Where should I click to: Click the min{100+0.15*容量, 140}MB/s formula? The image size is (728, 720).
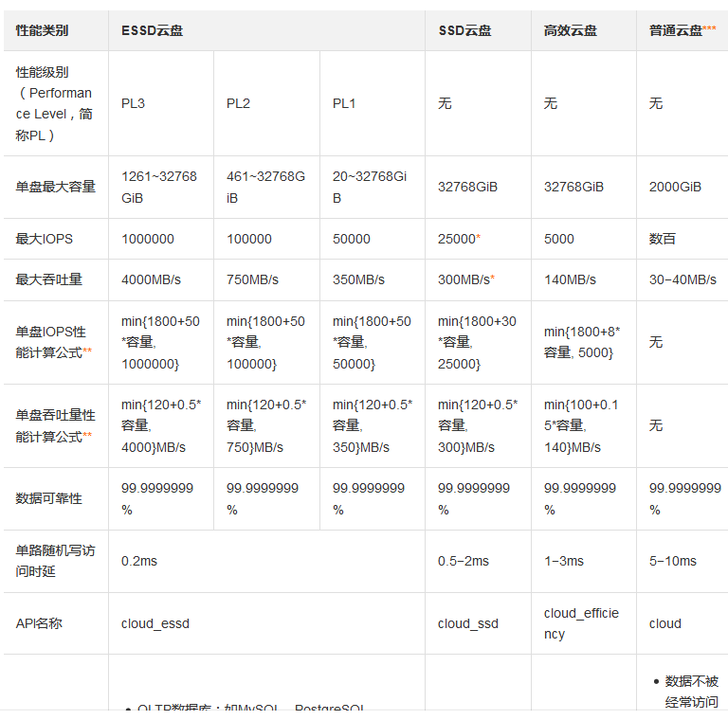(x=581, y=426)
